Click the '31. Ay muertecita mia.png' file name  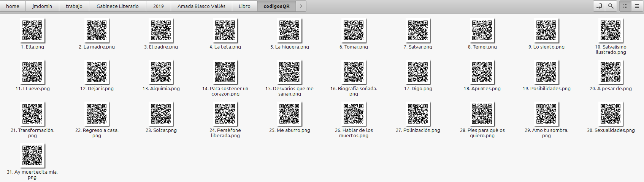point(32,175)
